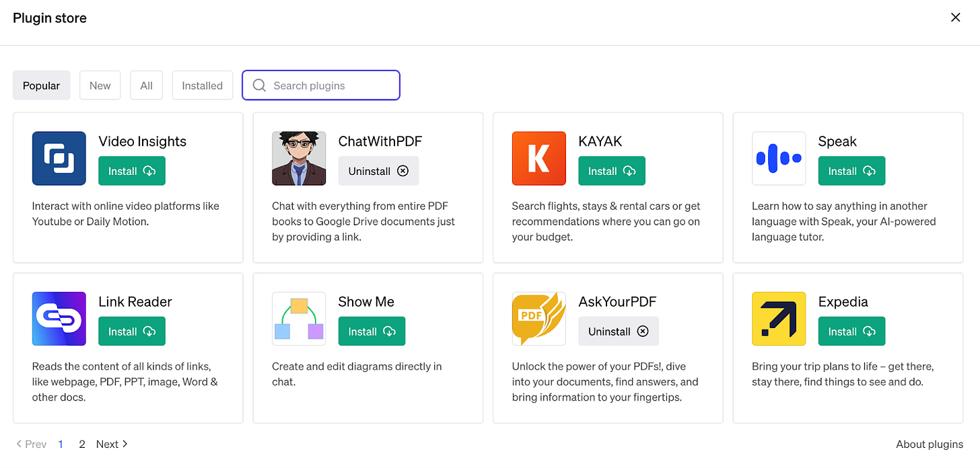Click the Prev page link
This screenshot has width=980, height=468.
pos(31,444)
